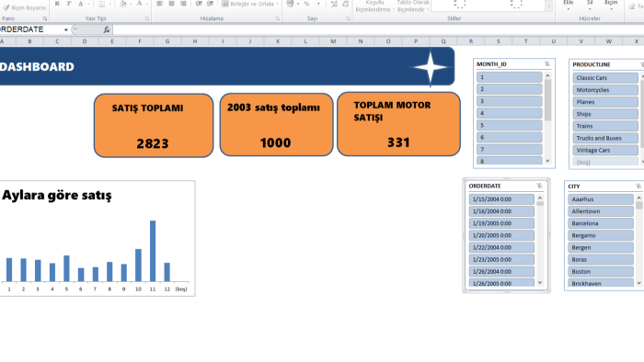The width and height of the screenshot is (644, 362).
Task: Click the MONTH_ID slicer scroll-down arrow
Action: 547,161
